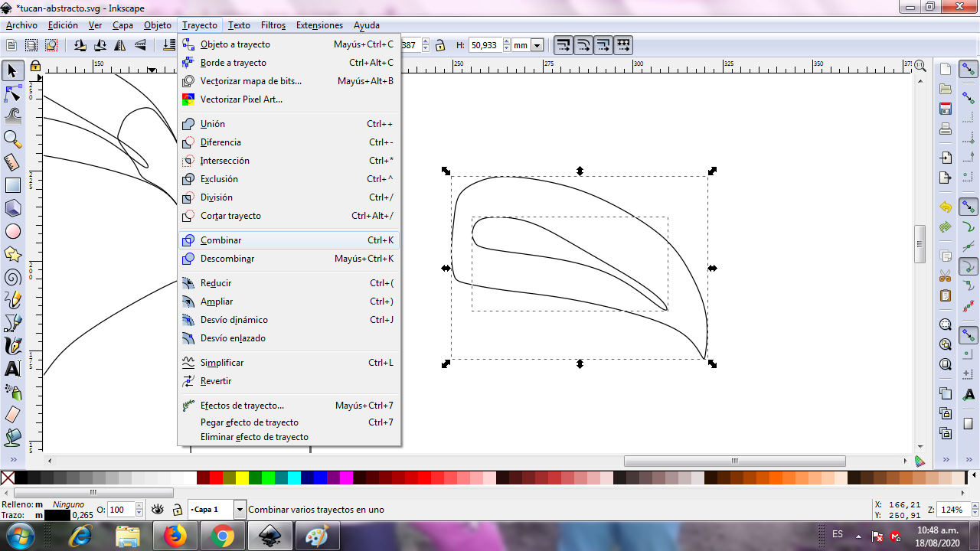Click the black stroke color indicator
The image size is (980, 551).
(57, 516)
